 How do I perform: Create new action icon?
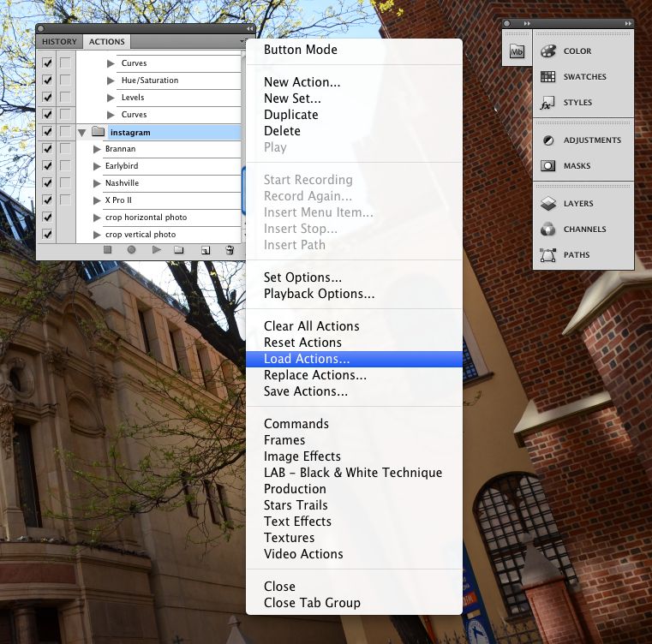[x=206, y=250]
